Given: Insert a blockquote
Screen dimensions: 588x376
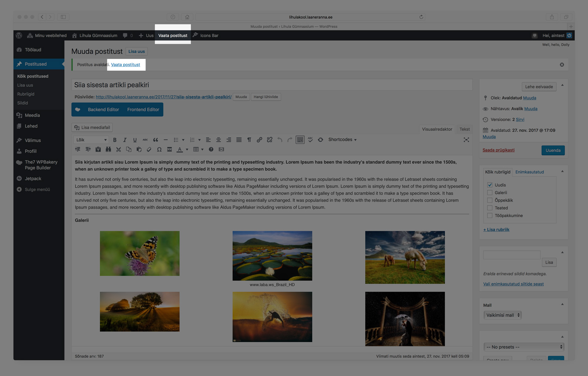Looking at the screenshot, I should tap(155, 140).
